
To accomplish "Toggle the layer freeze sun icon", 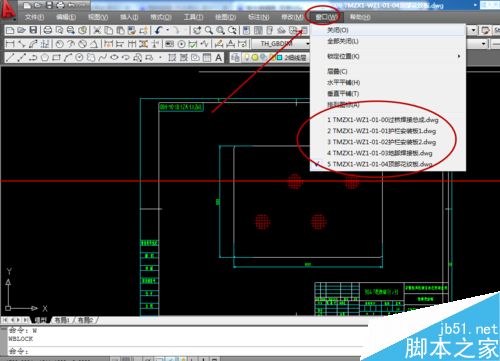I will 255,58.
